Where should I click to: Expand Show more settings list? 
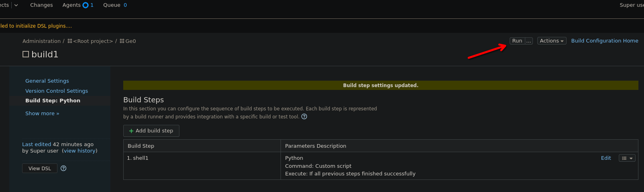pyautogui.click(x=42, y=113)
